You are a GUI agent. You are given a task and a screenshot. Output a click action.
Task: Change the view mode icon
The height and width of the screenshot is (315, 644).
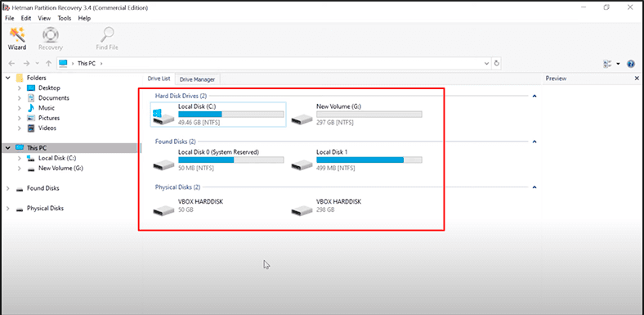pos(607,64)
